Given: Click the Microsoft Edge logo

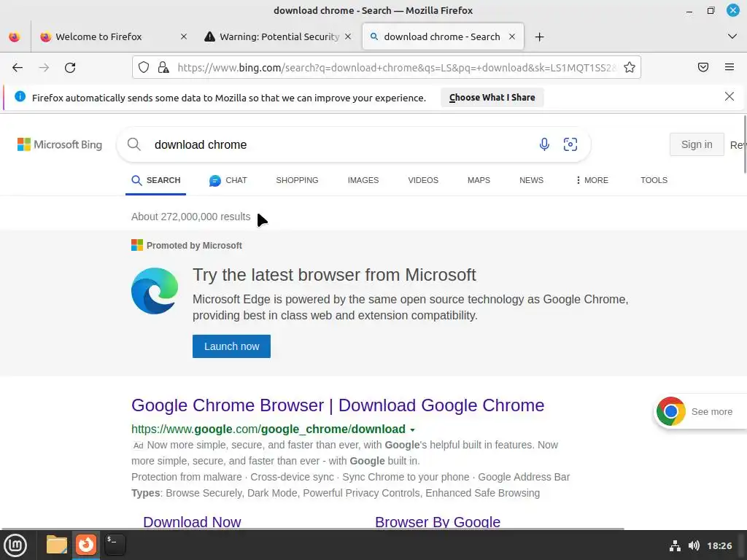Looking at the screenshot, I should 155,291.
